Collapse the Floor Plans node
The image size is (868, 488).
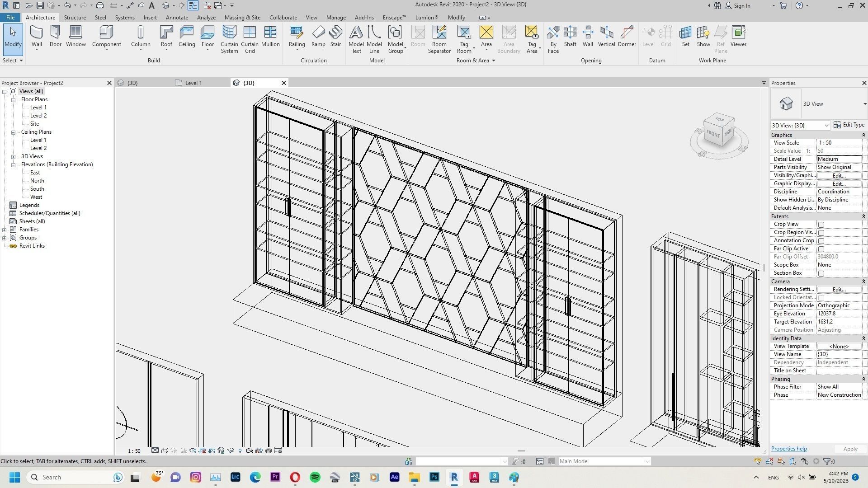(14, 99)
